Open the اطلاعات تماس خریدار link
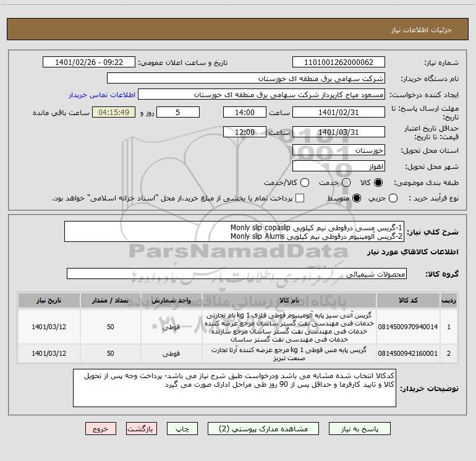Viewport: 476px width, 461px height. [102, 95]
